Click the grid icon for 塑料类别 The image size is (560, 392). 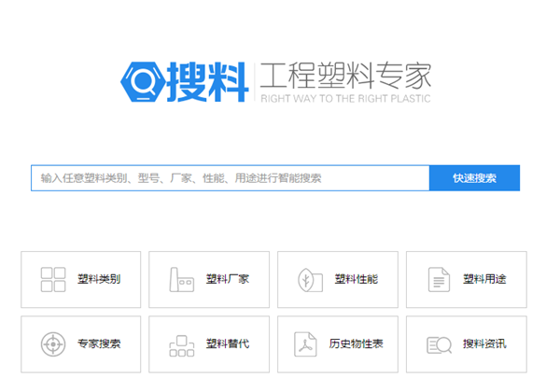(53, 279)
